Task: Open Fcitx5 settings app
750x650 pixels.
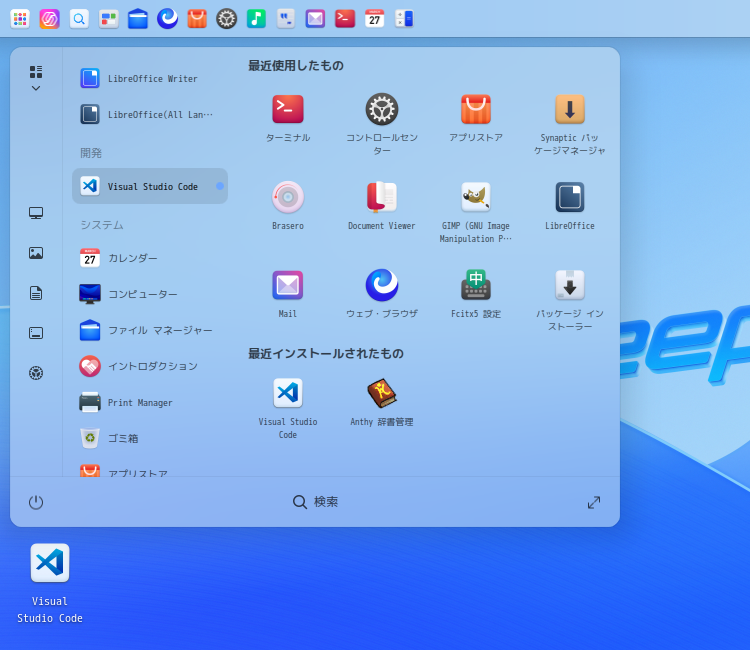Action: [x=475, y=286]
